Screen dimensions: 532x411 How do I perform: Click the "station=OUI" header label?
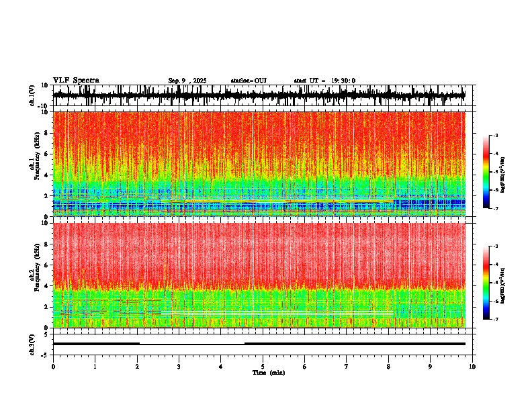tap(249, 81)
